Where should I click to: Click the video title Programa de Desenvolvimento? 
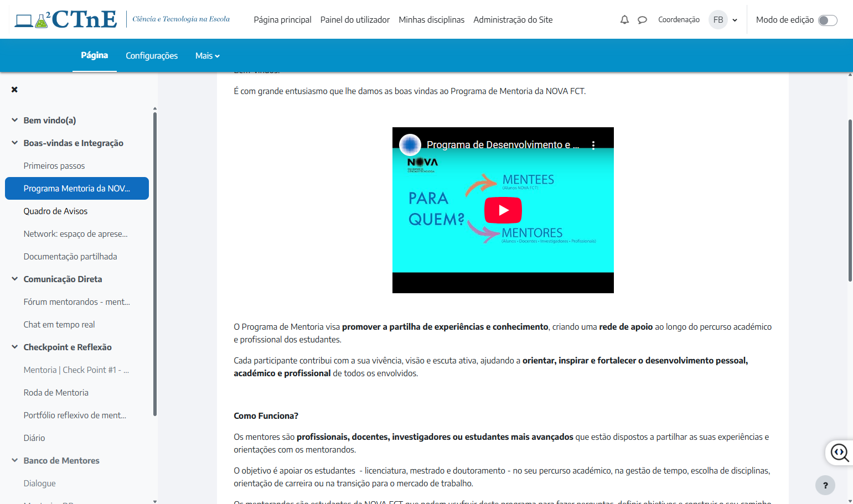click(x=503, y=145)
